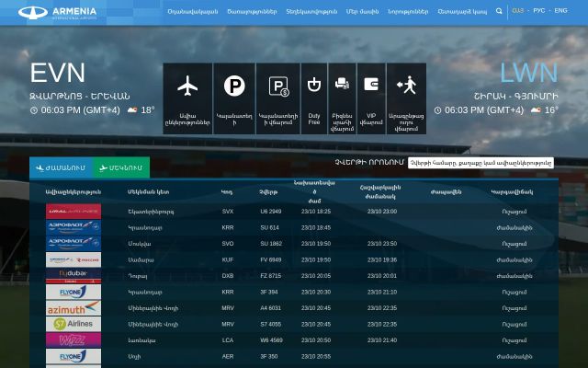The width and height of the screenshot is (588, 368).
Task: Open the Parking payment tile with dollar sign
Action: pos(278,98)
